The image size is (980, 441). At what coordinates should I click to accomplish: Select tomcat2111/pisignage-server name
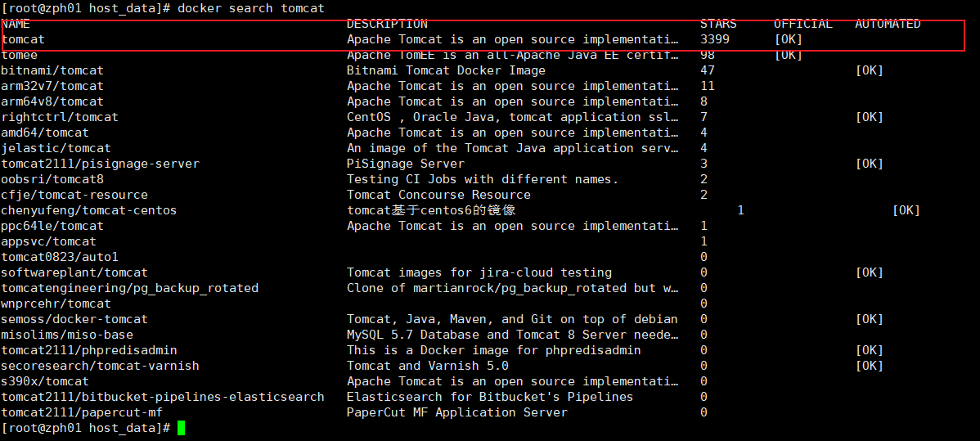point(101,164)
